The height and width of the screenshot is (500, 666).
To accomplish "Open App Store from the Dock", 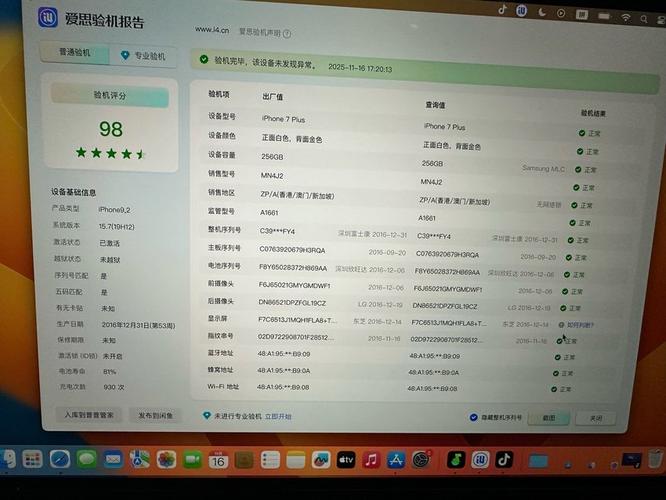I will [x=396, y=460].
